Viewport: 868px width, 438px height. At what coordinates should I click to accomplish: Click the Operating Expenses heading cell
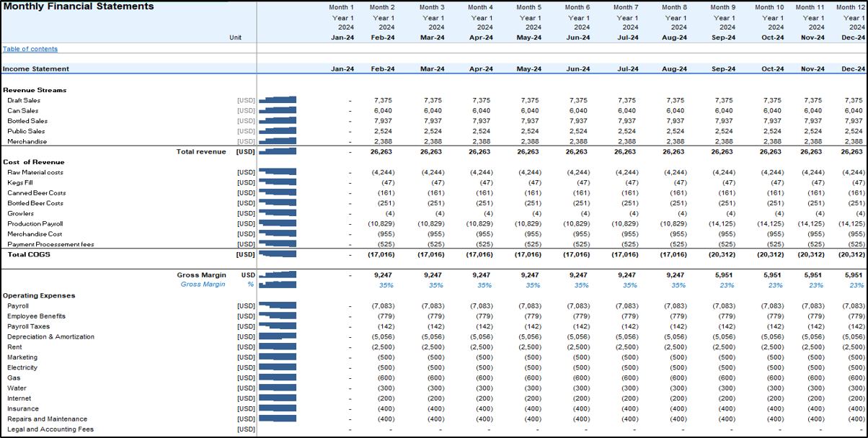click(39, 295)
